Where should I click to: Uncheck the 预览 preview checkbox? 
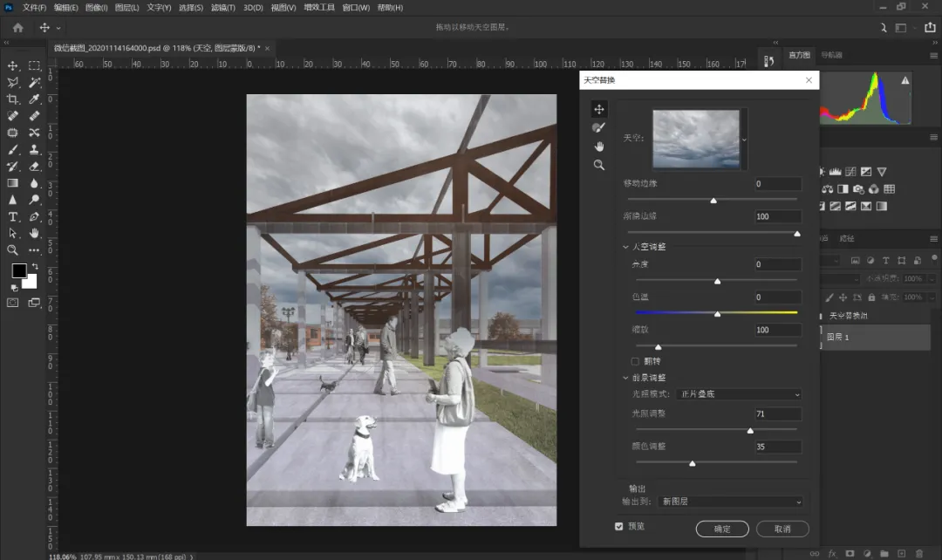point(619,526)
